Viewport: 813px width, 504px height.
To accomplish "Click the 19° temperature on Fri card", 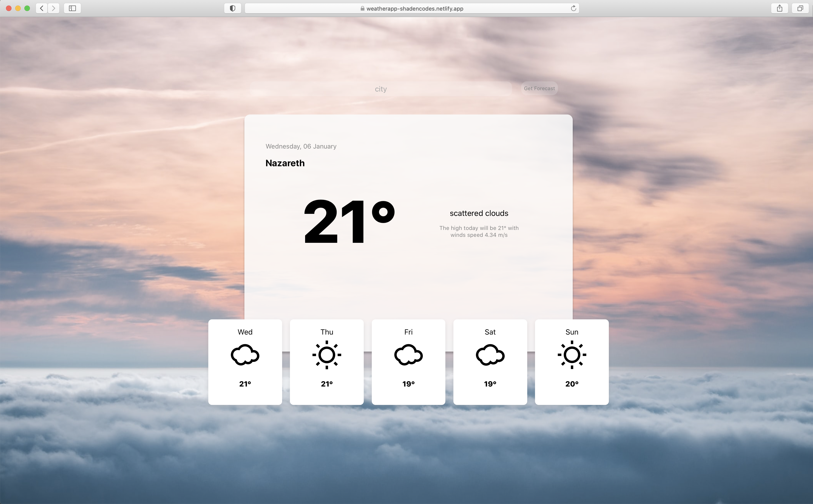I will (x=408, y=384).
